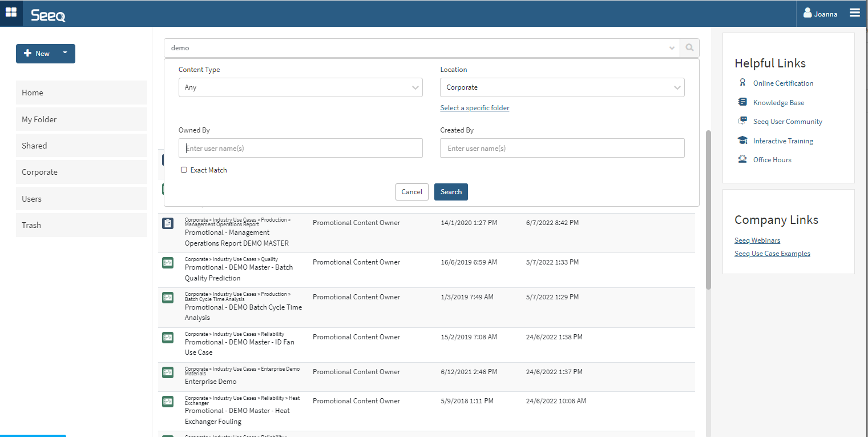Viewport: 868px width, 437px height.
Task: Click the Interactive Training graduation cap icon
Action: pos(742,141)
